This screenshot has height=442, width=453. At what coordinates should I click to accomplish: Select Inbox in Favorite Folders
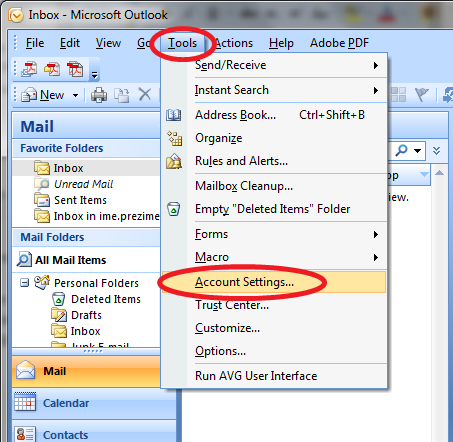pyautogui.click(x=86, y=168)
